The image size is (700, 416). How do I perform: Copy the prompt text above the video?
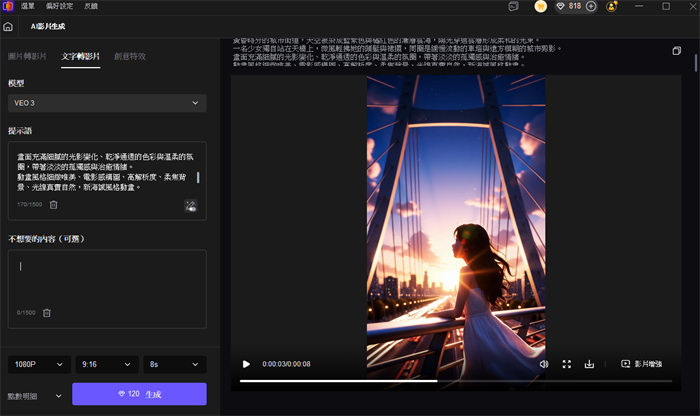click(x=676, y=51)
